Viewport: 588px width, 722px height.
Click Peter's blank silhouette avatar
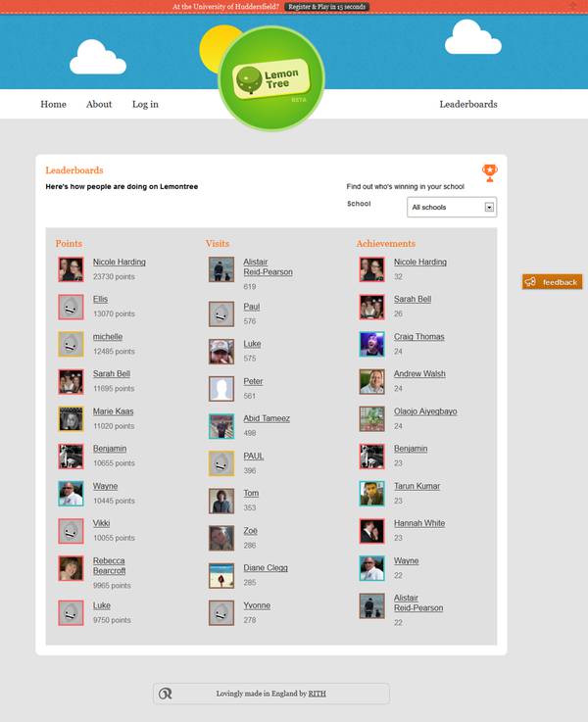pyautogui.click(x=221, y=389)
